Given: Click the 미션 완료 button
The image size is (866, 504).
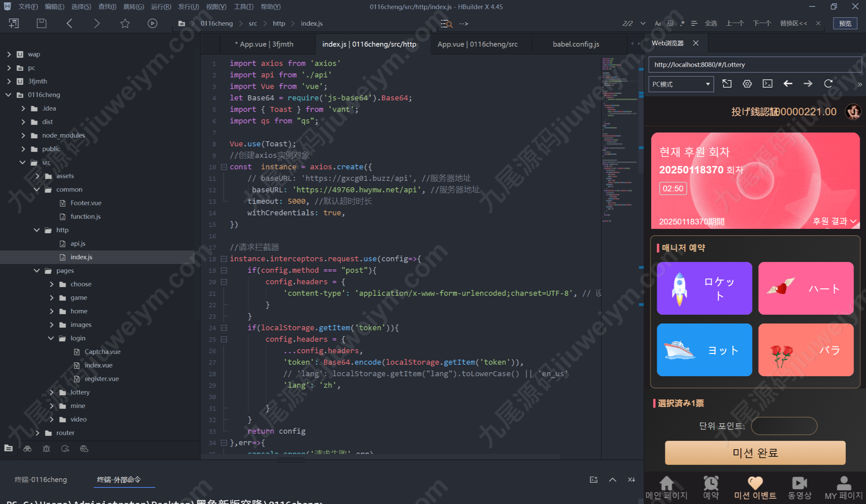Looking at the screenshot, I should point(755,453).
